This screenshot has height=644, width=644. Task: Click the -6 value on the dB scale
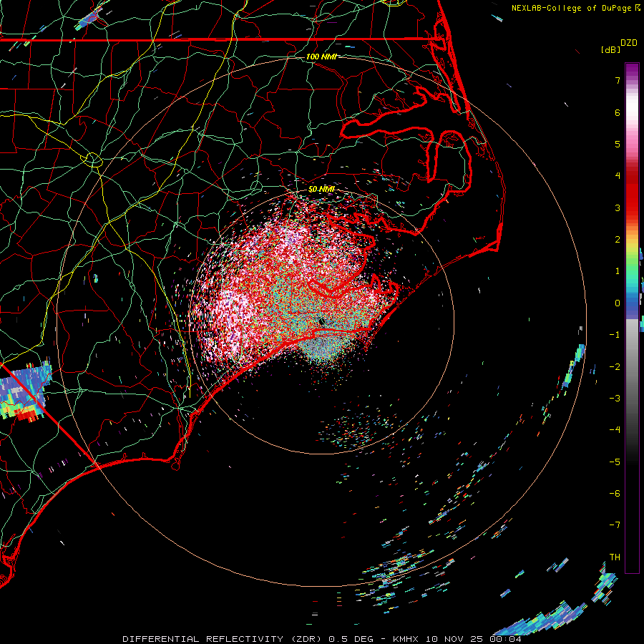pyautogui.click(x=615, y=494)
